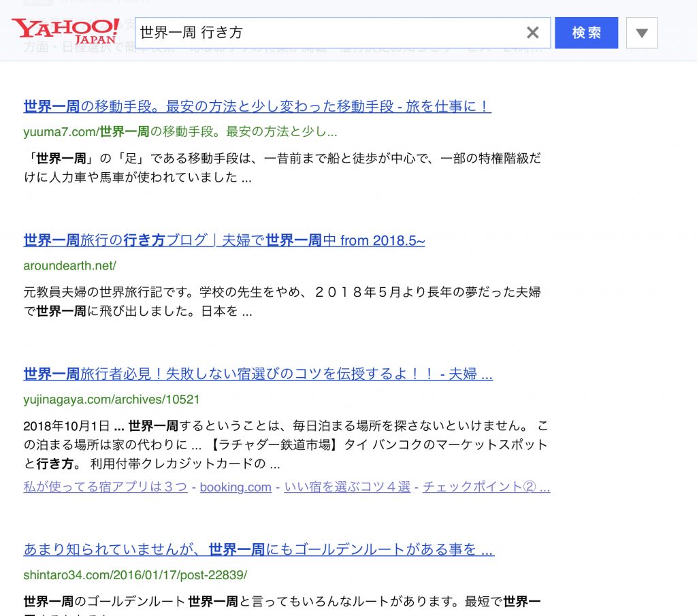697x616 pixels.
Task: Open the 世界一周旅行の行き方ブログ result link
Action: click(x=224, y=240)
